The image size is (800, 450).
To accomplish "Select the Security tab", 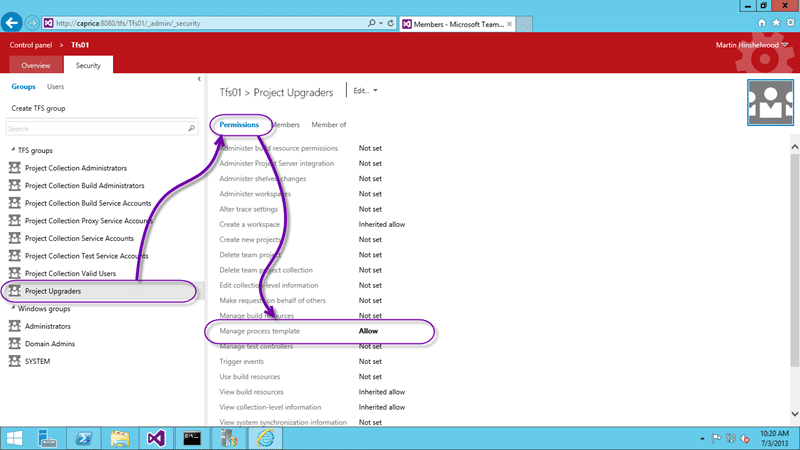I will [x=88, y=65].
